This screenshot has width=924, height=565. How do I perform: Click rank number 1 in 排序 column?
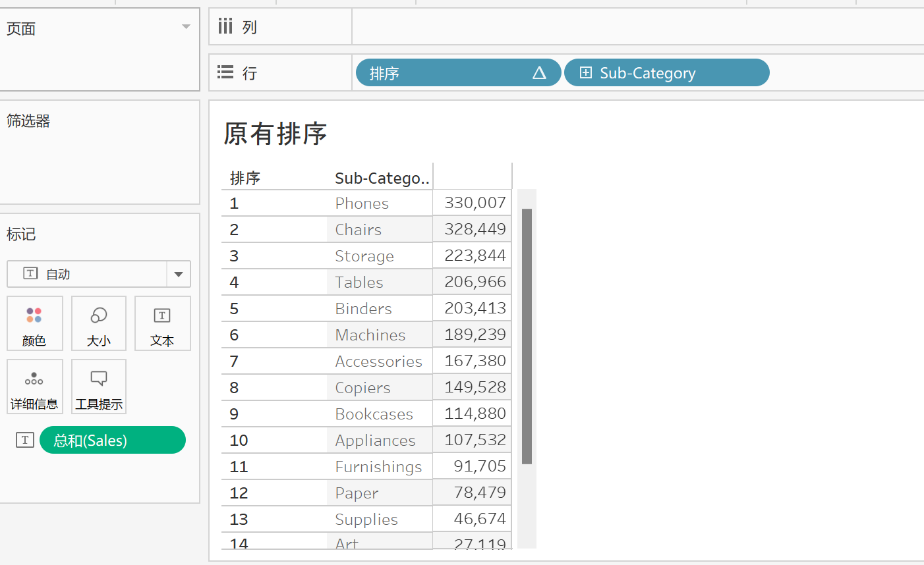[x=234, y=203]
